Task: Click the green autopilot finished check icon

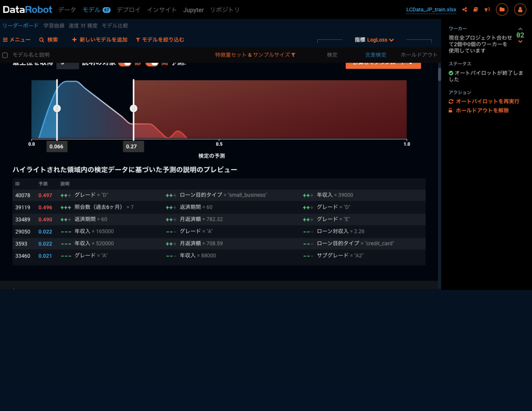Action: click(451, 73)
